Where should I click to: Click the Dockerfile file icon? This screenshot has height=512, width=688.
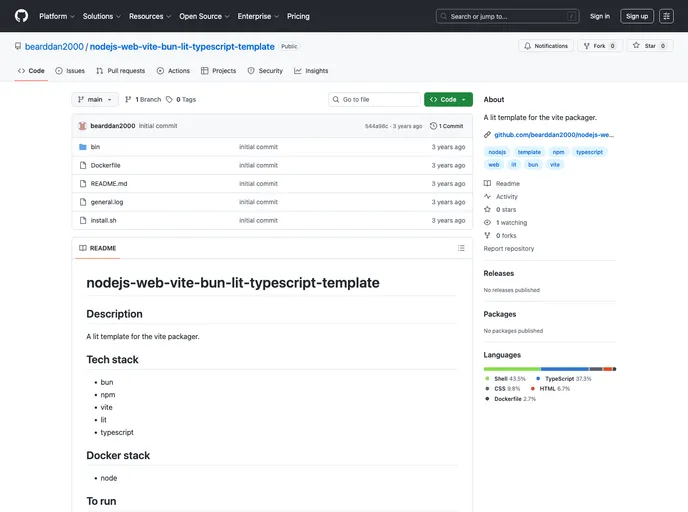82,165
